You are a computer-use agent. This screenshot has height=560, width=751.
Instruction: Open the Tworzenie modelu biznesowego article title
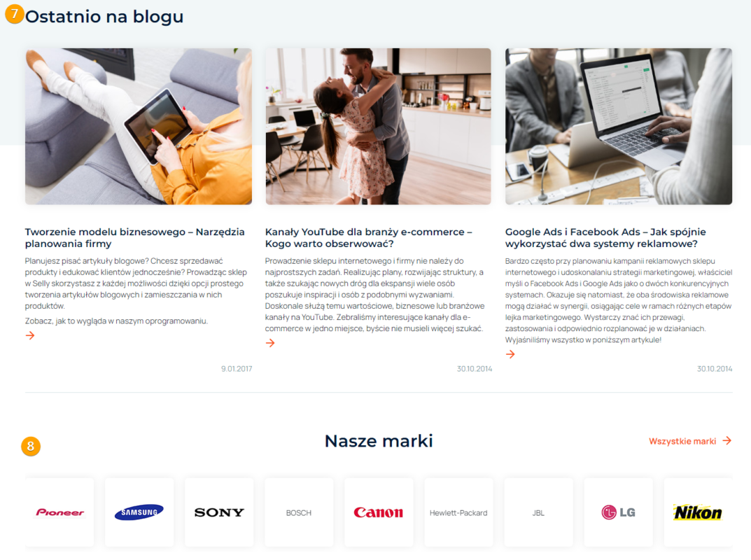tap(135, 237)
